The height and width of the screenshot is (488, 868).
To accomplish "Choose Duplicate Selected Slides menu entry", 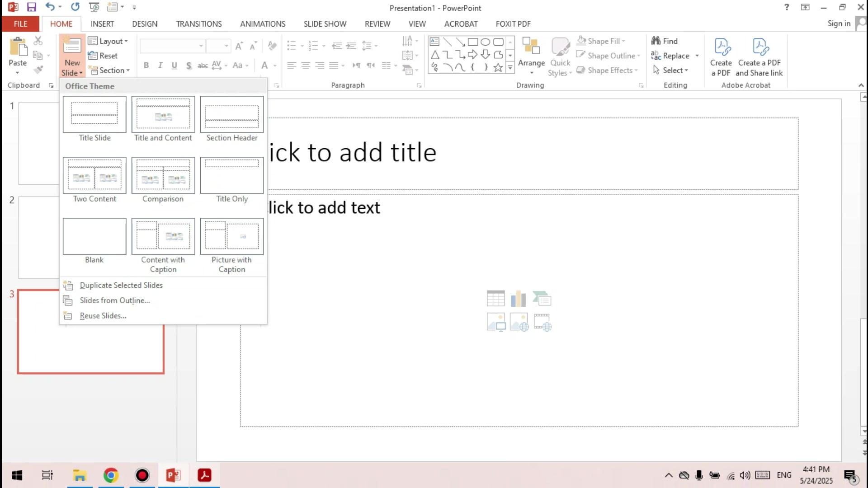I will click(x=121, y=285).
